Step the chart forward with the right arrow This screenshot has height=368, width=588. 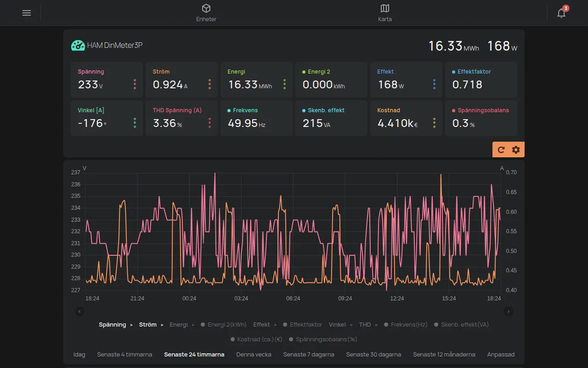pyautogui.click(x=508, y=311)
